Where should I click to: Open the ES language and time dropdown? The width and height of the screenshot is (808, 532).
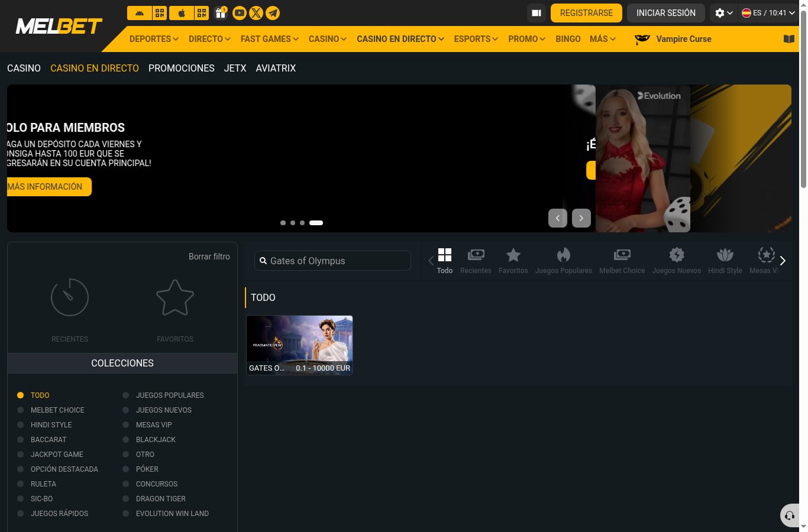(768, 13)
